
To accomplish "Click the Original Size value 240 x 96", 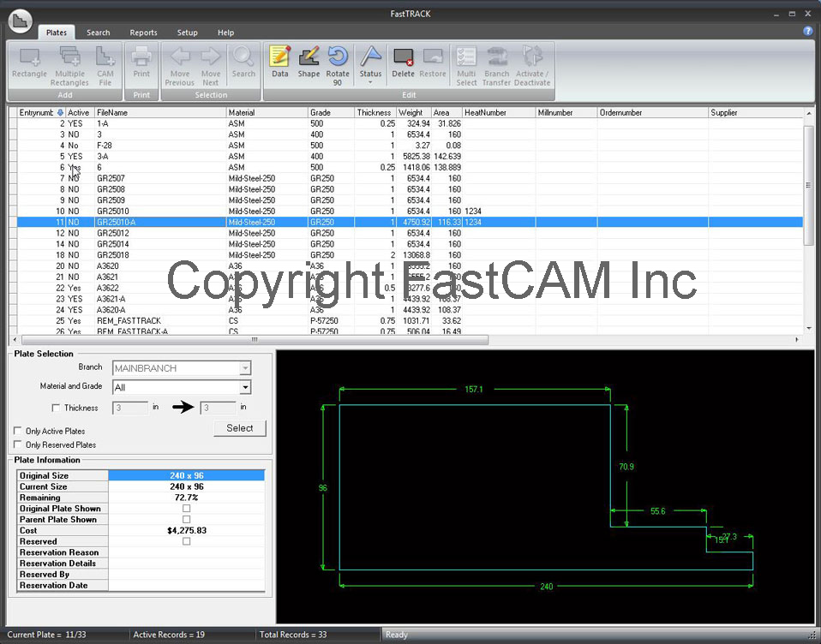I will point(187,475).
